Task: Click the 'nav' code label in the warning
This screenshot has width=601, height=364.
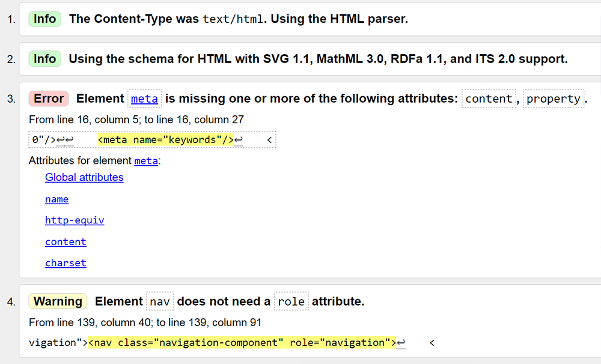Action: coord(160,302)
